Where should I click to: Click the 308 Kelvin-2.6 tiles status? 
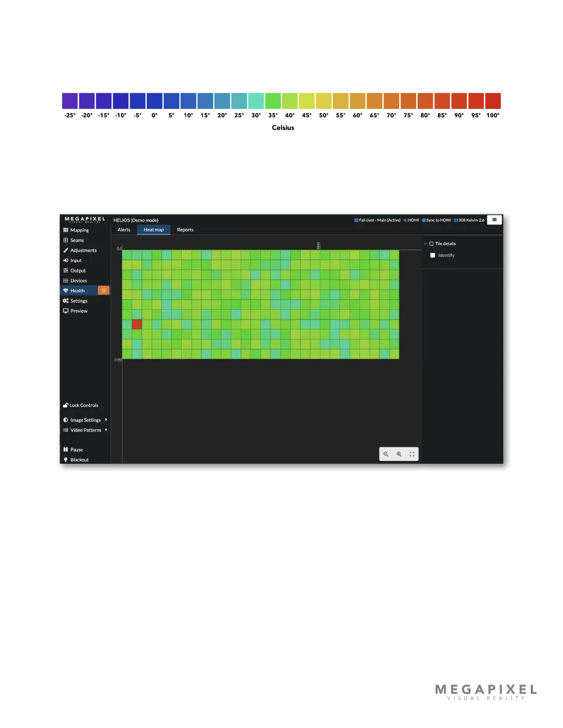pyautogui.click(x=469, y=220)
